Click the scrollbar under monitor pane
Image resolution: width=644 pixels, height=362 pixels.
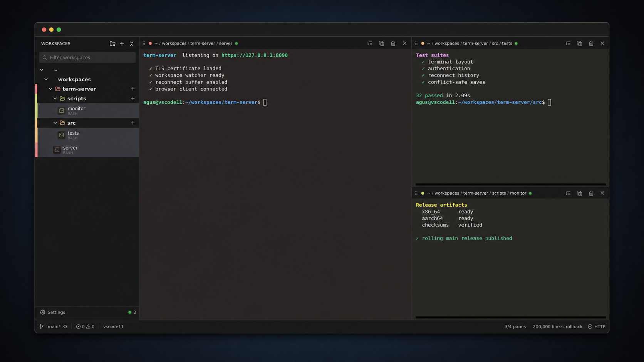click(511, 318)
